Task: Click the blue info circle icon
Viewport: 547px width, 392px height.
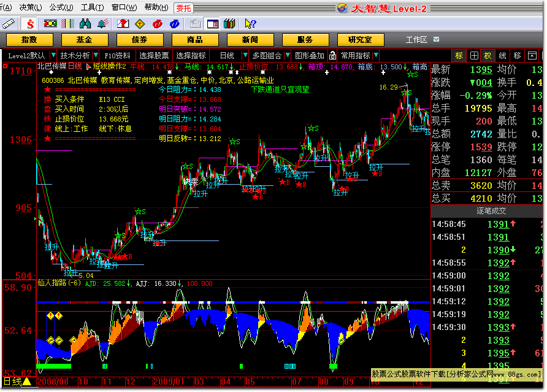Action: pos(174,24)
